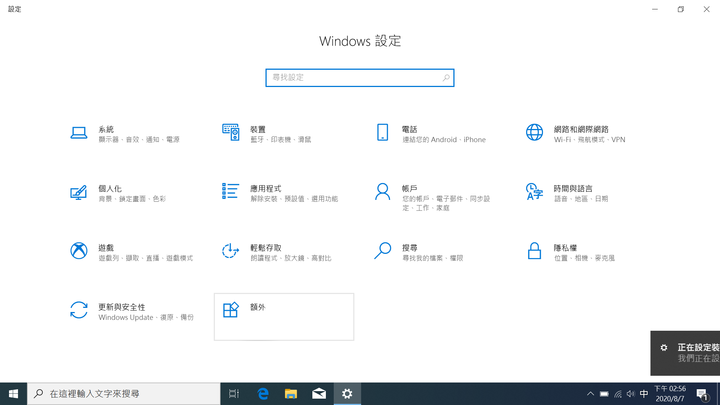Click the magnifier icon in 尋找設定 box

[446, 78]
